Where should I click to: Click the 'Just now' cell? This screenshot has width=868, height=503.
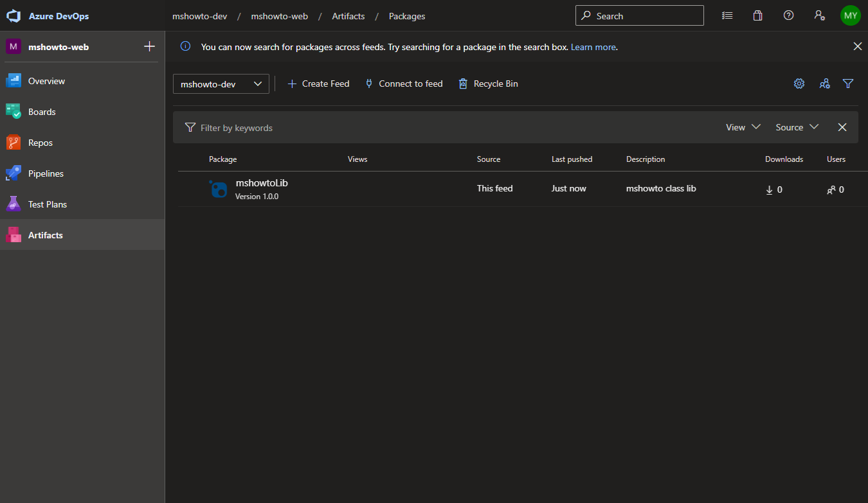[569, 188]
